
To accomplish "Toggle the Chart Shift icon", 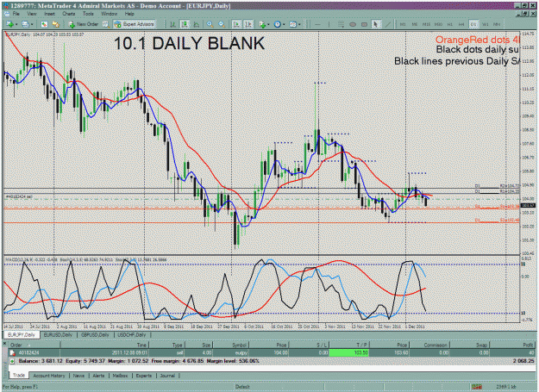I will pos(248,24).
